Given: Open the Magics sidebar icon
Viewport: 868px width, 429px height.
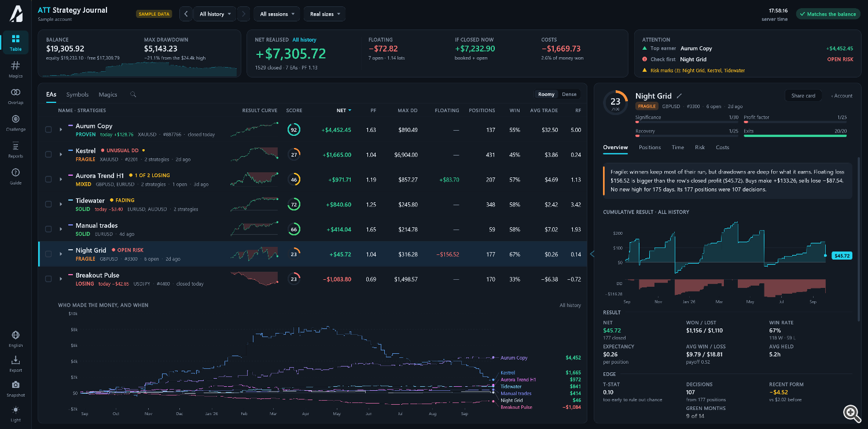Looking at the screenshot, I should (16, 66).
